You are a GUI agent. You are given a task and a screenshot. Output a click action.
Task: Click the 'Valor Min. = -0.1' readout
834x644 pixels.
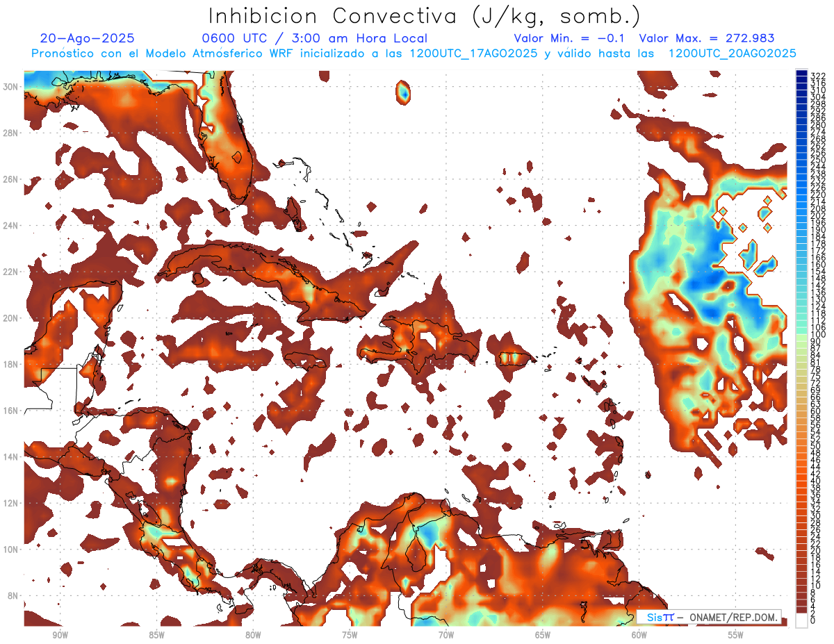(569, 38)
